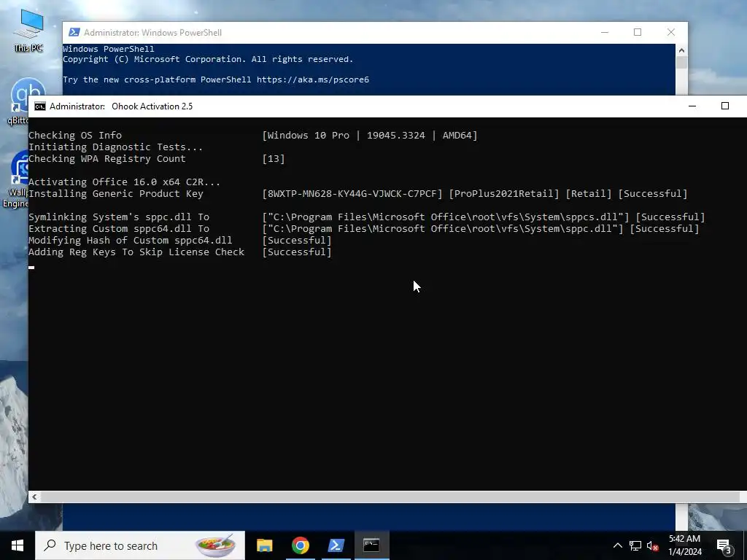Click the 'Checking WPA Registry Count' line
The width and height of the screenshot is (747, 560).
click(107, 158)
